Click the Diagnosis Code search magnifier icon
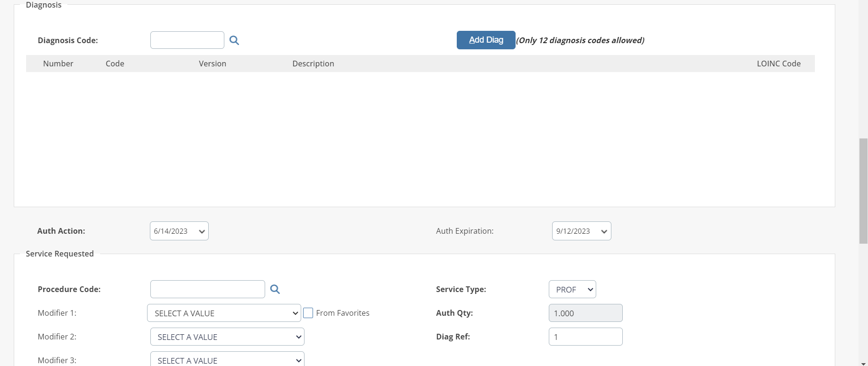 pyautogui.click(x=234, y=40)
